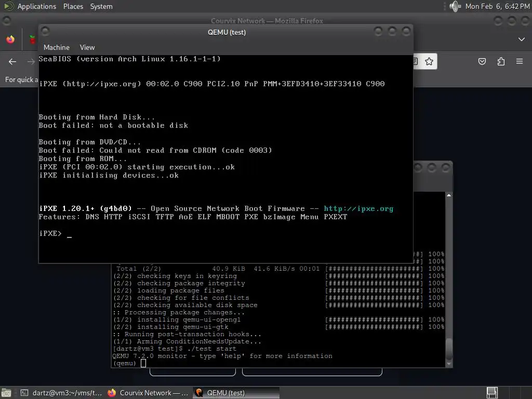Open the Places menu
Image resolution: width=532 pixels, height=399 pixels.
tap(73, 6)
